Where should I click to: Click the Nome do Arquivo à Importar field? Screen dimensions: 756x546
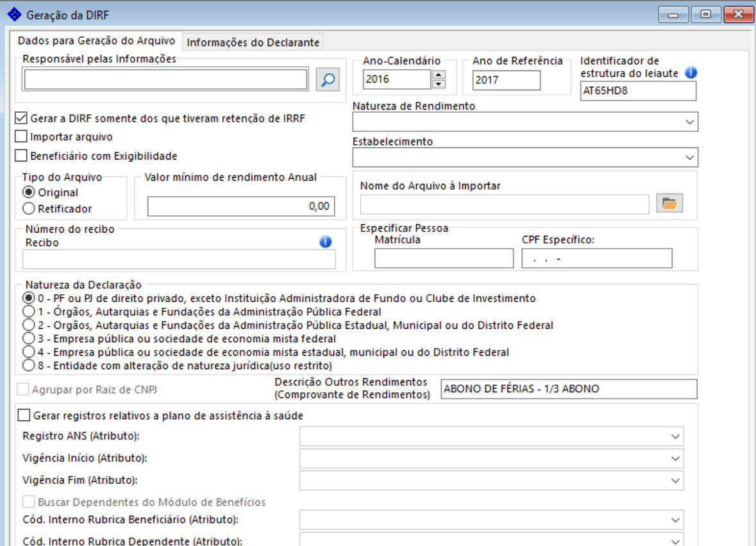(505, 204)
